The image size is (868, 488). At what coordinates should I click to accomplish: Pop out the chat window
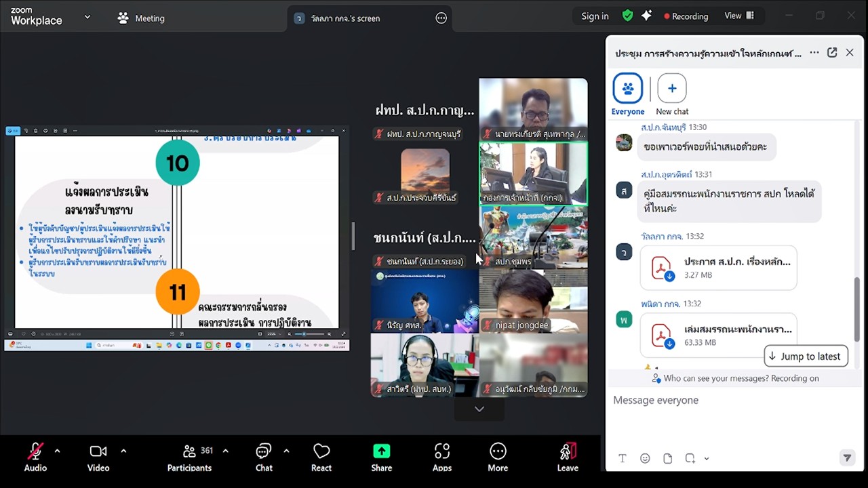tap(832, 53)
